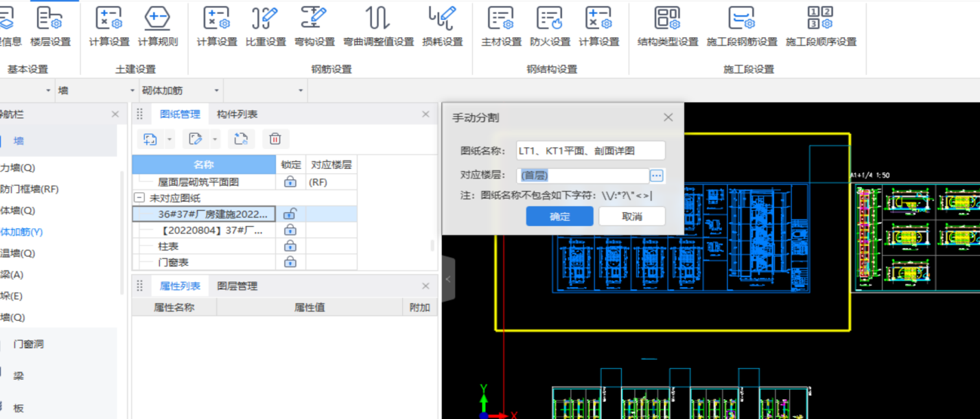Viewport: 980px width, 419px height.
Task: Select the 体加筋(Y) navigation item
Action: 22,231
